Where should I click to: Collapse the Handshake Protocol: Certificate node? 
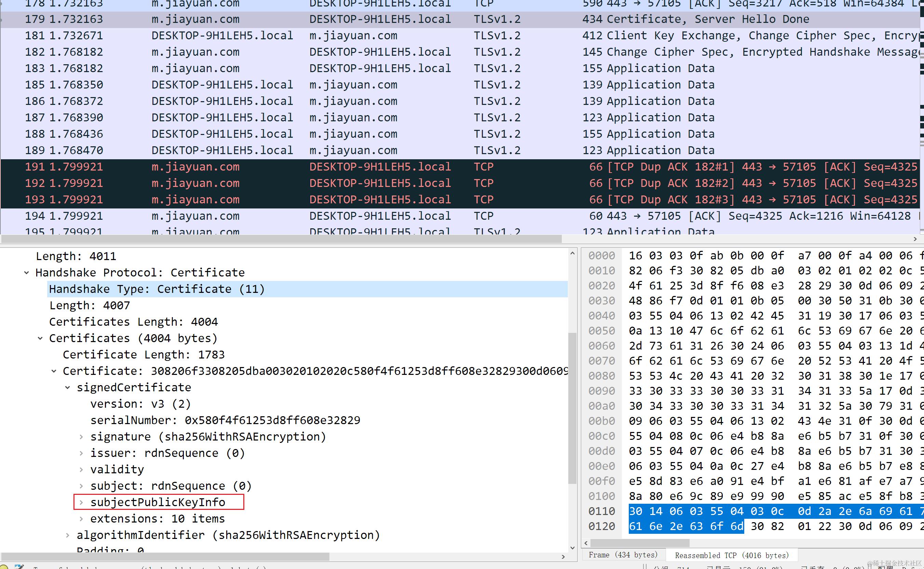[x=26, y=273]
